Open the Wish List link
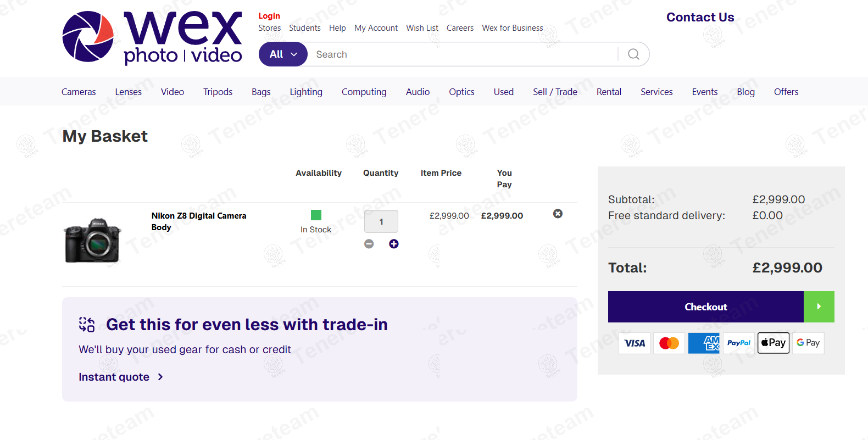The image size is (868, 440). tap(422, 28)
